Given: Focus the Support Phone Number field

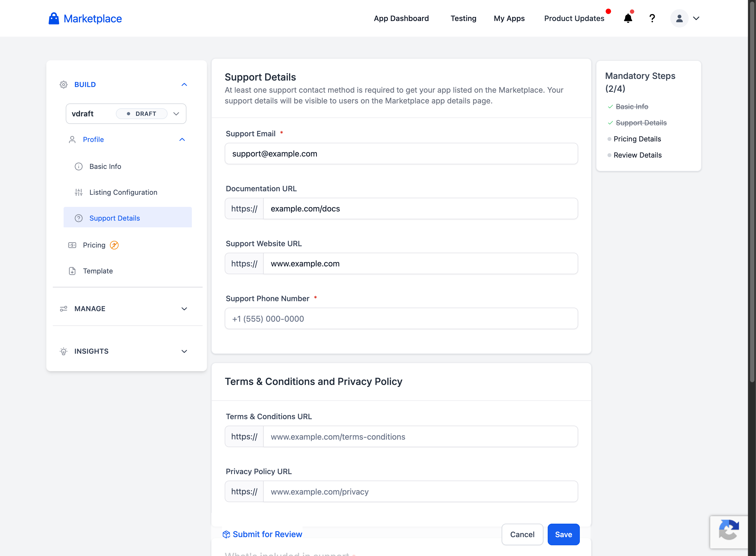Looking at the screenshot, I should [401, 318].
